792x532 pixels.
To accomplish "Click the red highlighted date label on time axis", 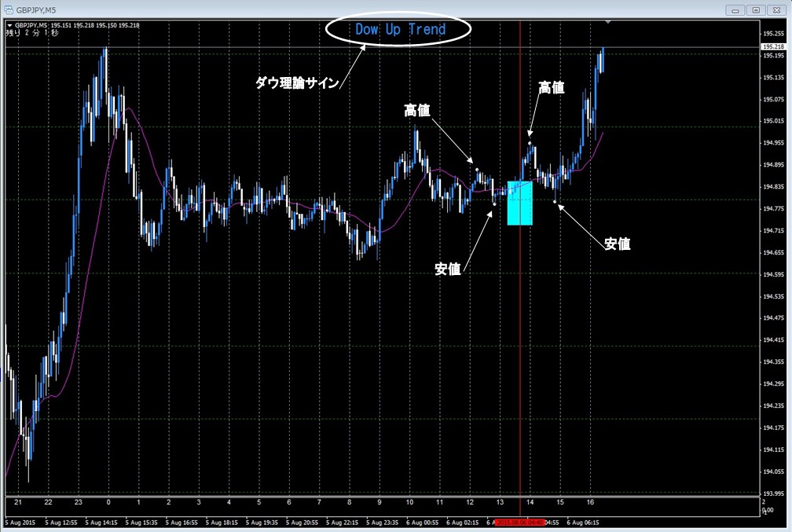I will (520, 522).
